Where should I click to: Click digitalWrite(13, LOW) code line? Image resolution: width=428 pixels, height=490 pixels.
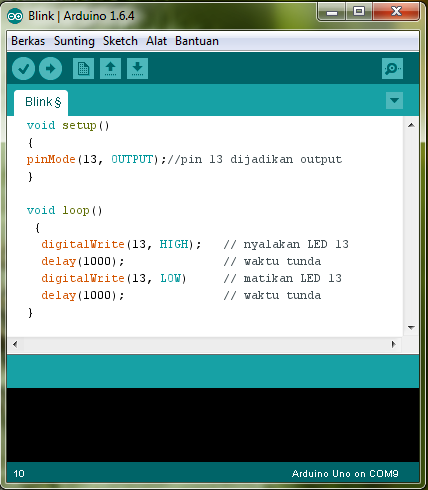(x=114, y=278)
